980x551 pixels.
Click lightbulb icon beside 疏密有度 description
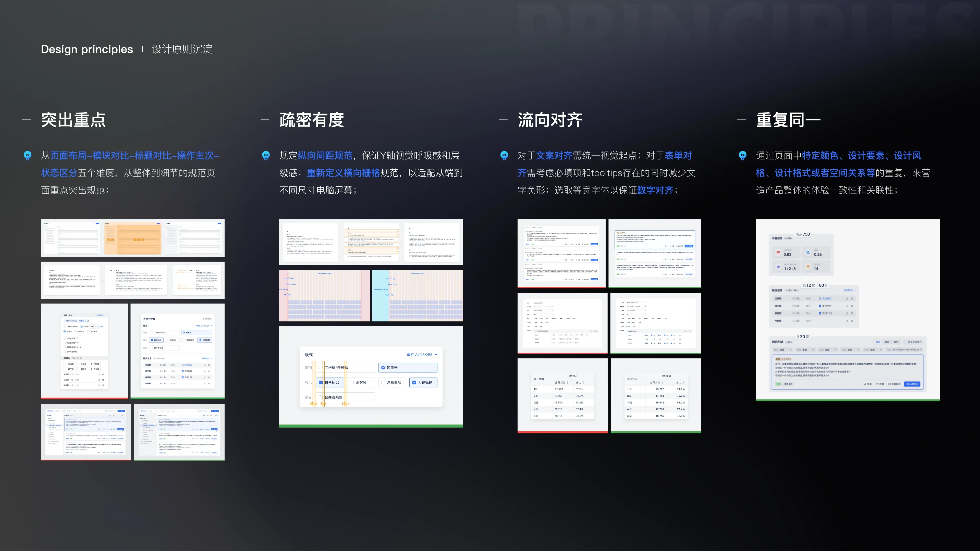(266, 155)
